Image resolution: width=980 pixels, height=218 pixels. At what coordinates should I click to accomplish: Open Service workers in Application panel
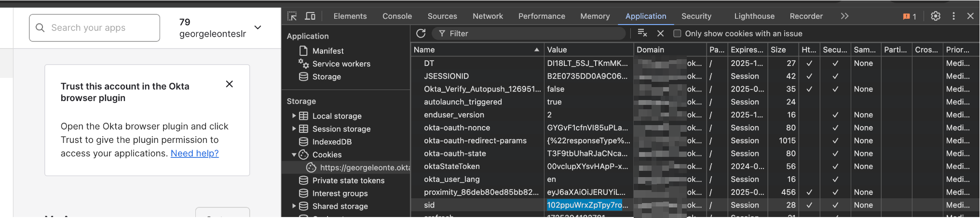click(x=341, y=64)
